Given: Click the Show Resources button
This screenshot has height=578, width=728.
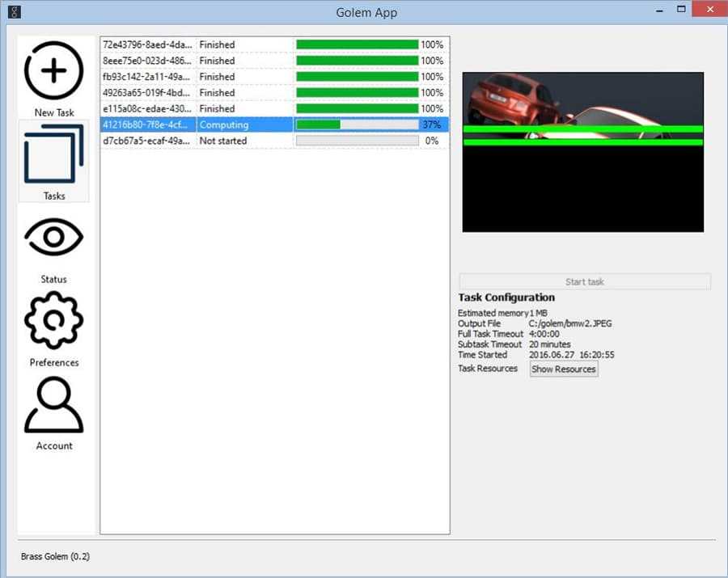Looking at the screenshot, I should 564,369.
